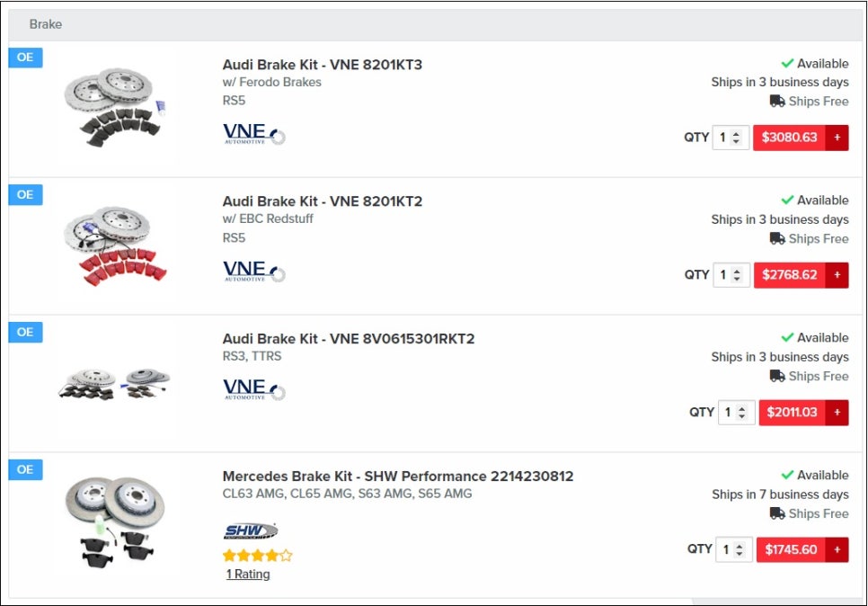The width and height of the screenshot is (868, 606).
Task: Click plus icon beside $3080.63 price
Action: coord(837,138)
